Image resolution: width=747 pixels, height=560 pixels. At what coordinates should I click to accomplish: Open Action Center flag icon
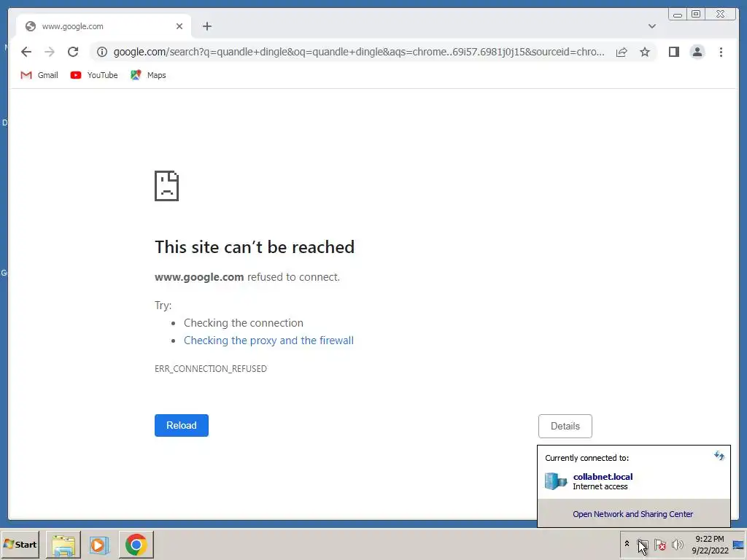659,544
